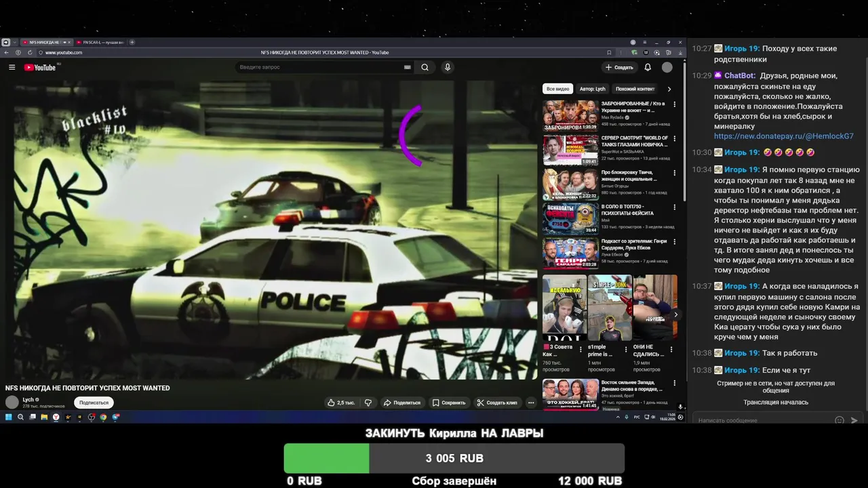The image size is (868, 488).
Task: Click the donation goal progress bar
Action: [x=454, y=458]
